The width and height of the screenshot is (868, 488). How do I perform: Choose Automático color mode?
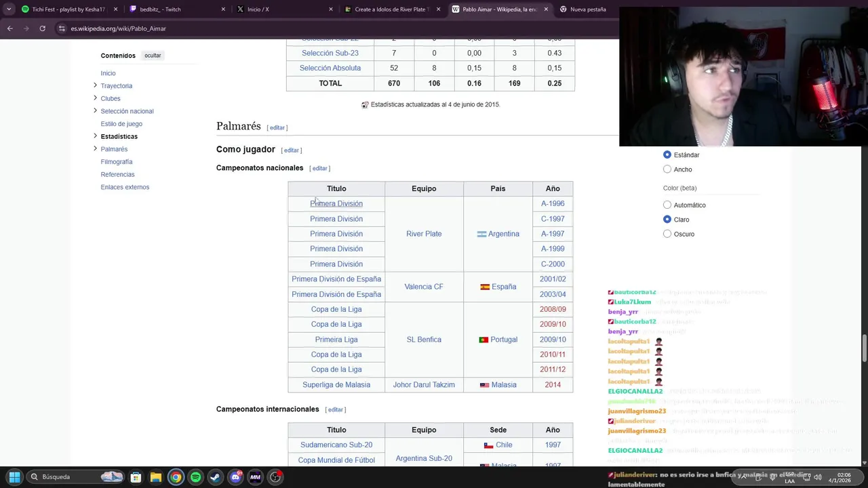(667, 205)
